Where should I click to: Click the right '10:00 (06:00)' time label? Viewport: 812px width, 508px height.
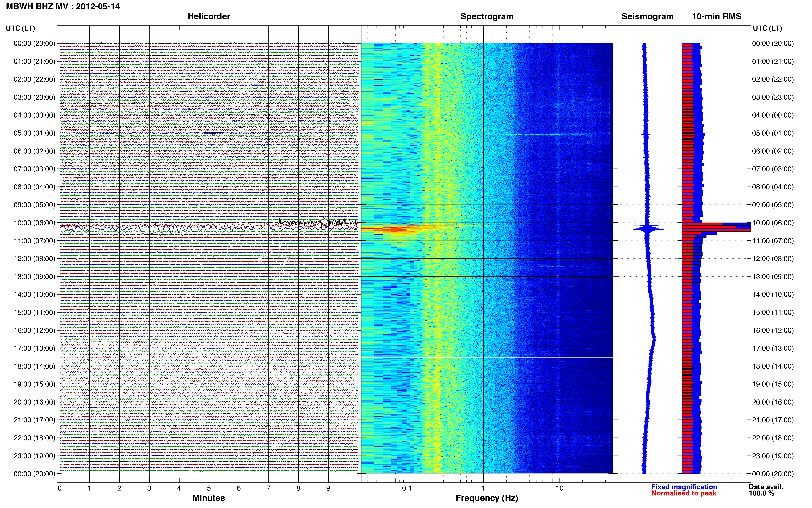coord(773,223)
